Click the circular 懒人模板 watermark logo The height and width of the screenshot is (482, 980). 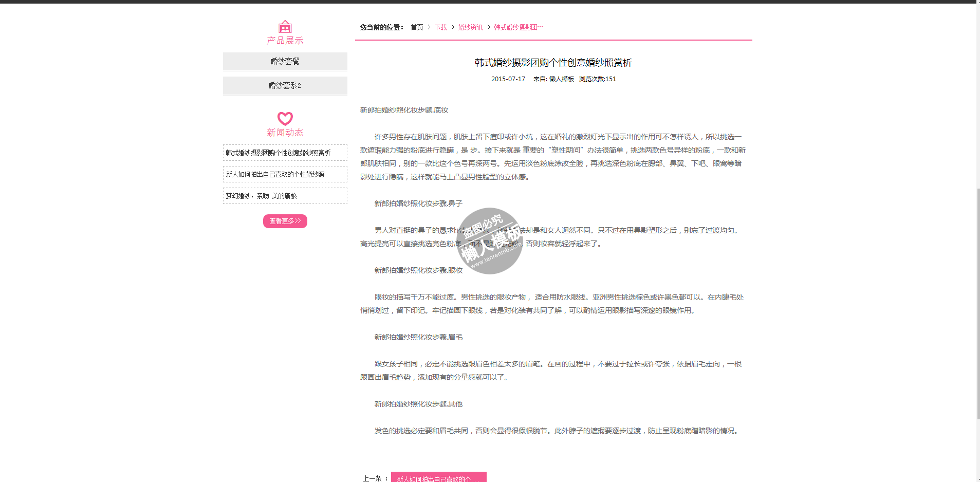click(489, 240)
